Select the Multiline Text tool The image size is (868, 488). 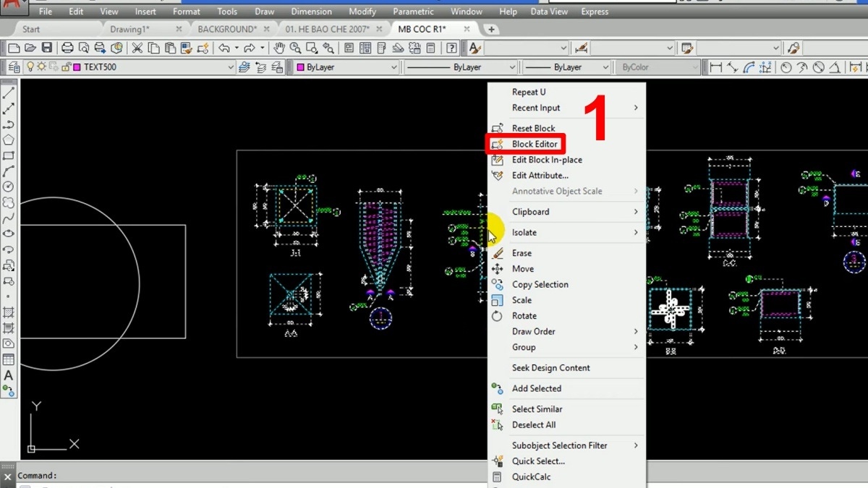tap(9, 376)
